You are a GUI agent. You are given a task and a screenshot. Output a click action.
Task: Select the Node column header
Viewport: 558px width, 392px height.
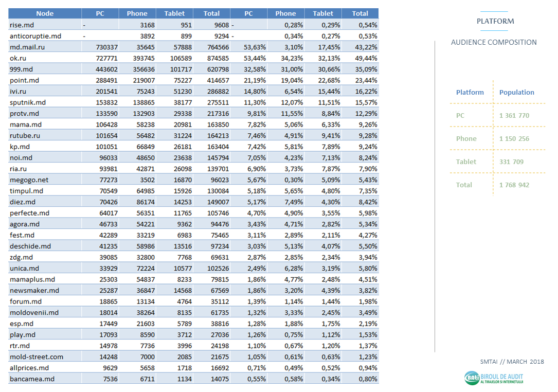click(x=45, y=13)
